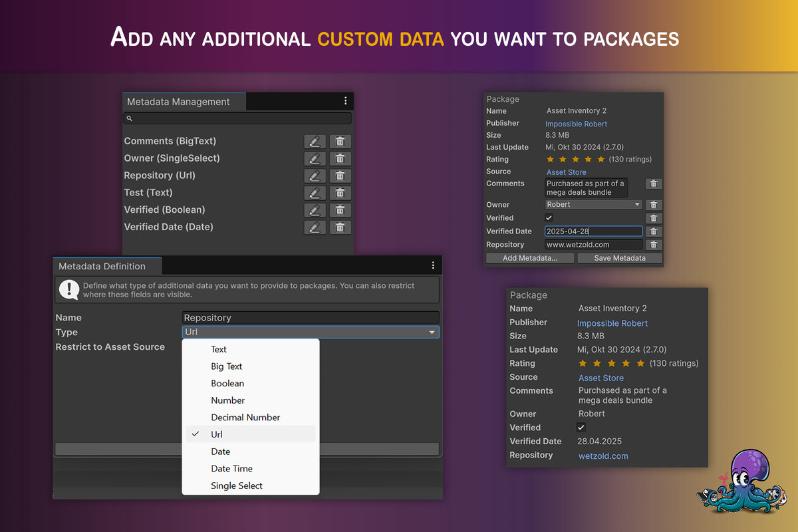Image resolution: width=798 pixels, height=532 pixels.
Task: Open the Type dropdown in Metadata Definition
Action: (311, 332)
